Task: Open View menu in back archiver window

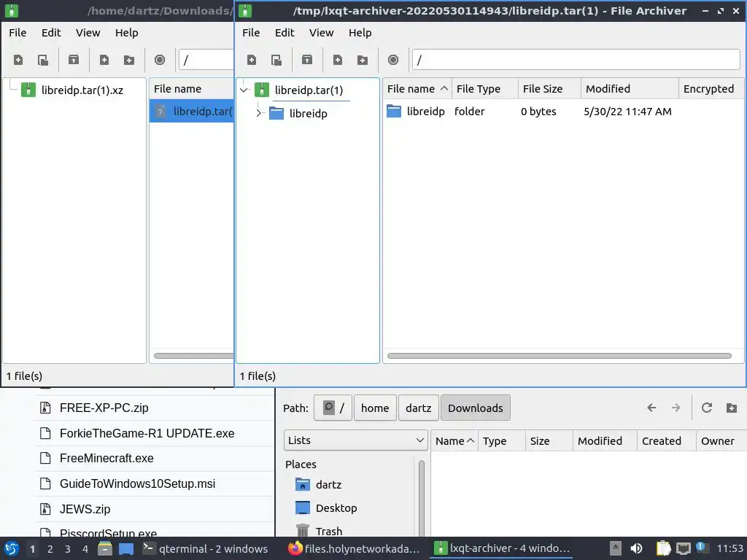Action: coord(88,33)
